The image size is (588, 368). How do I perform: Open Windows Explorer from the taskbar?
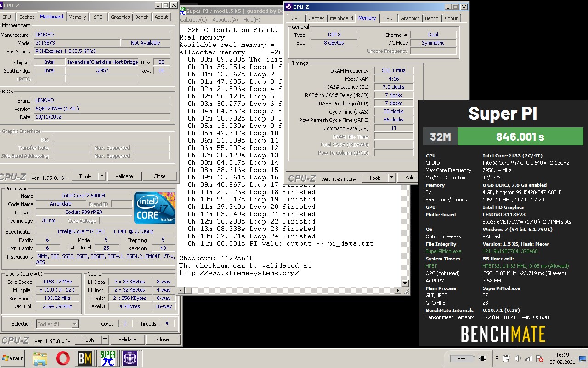pyautogui.click(x=40, y=358)
